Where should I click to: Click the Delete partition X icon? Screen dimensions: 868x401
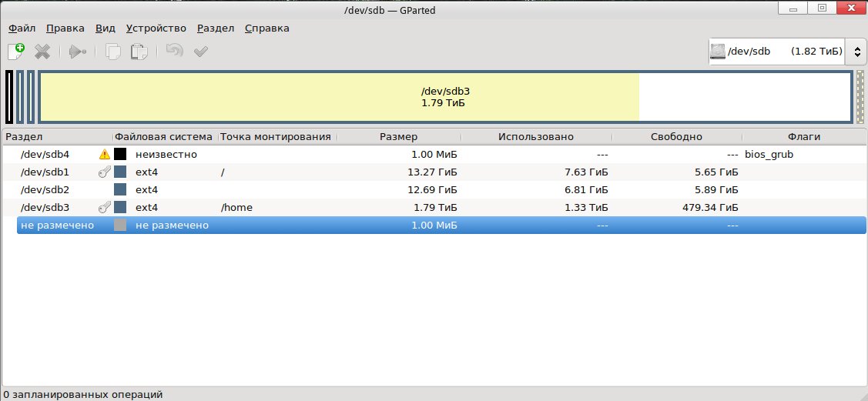pos(42,52)
